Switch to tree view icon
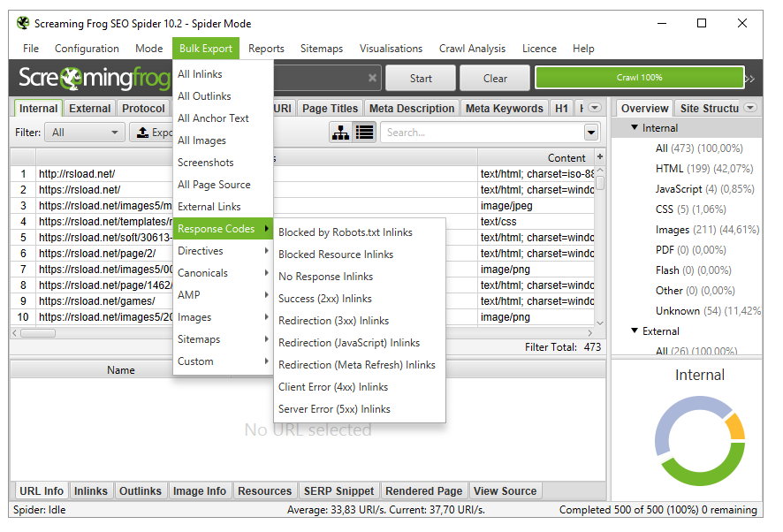The width and height of the screenshot is (783, 532). tap(340, 133)
